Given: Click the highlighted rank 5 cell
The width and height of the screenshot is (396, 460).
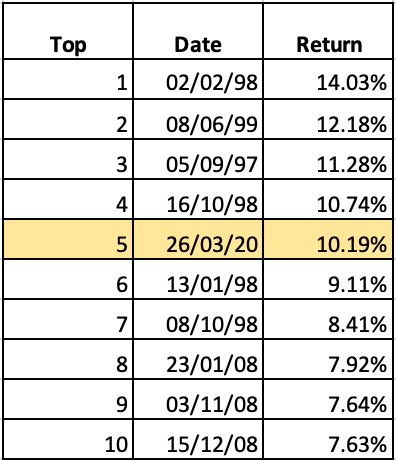Looking at the screenshot, I should pyautogui.click(x=68, y=239).
